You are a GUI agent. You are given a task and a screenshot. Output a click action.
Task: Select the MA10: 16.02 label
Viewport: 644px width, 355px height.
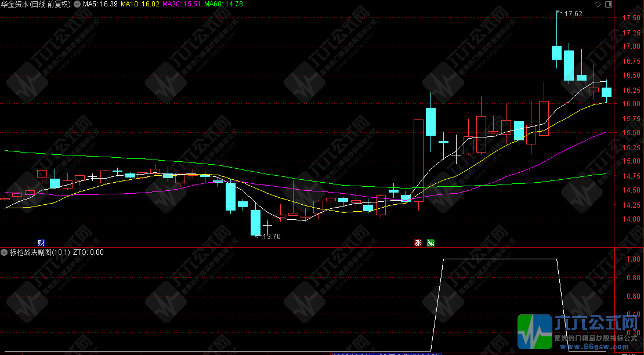coord(140,4)
